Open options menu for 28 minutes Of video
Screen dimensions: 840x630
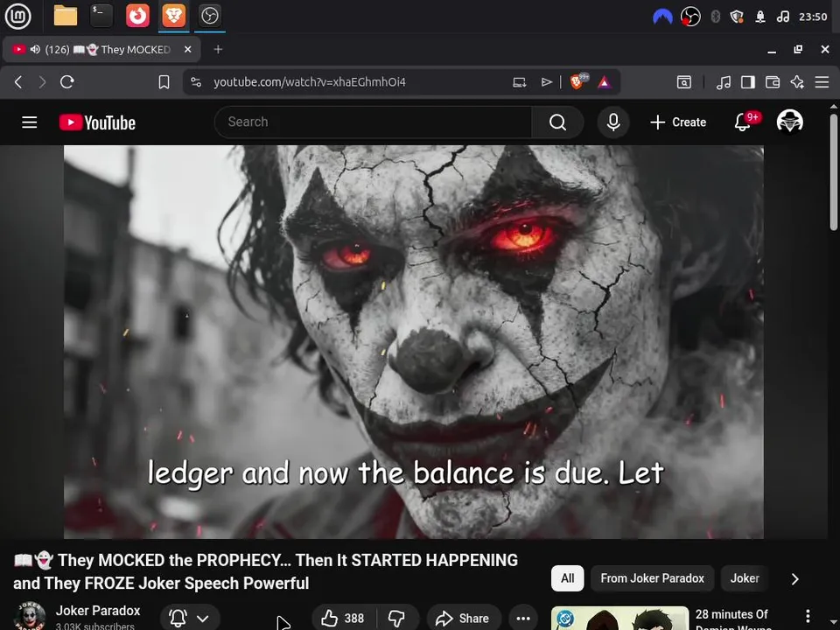tap(808, 616)
